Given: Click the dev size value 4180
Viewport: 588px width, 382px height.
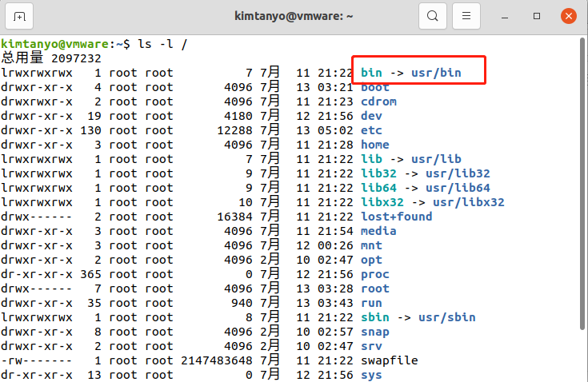Looking at the screenshot, I should [238, 116].
